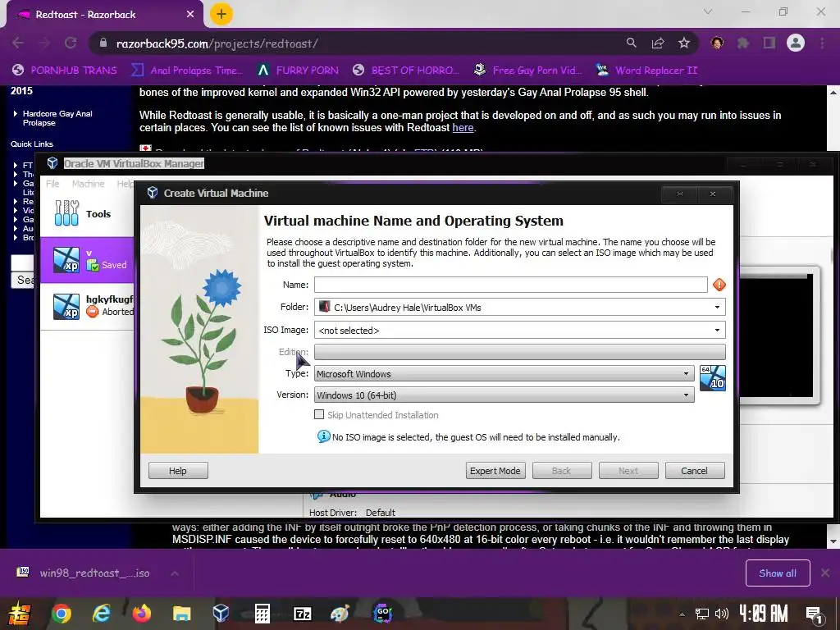The height and width of the screenshot is (630, 840).
Task: Click the Host Driver Default text
Action: 352,513
